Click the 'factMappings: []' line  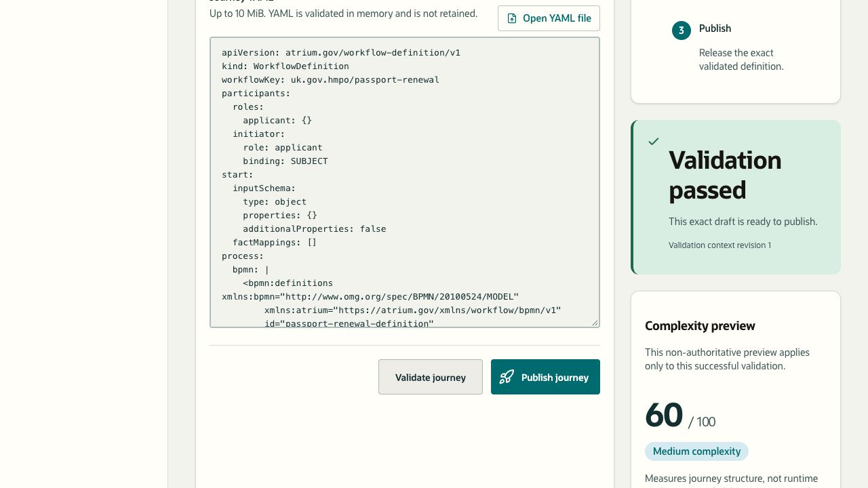(x=275, y=242)
